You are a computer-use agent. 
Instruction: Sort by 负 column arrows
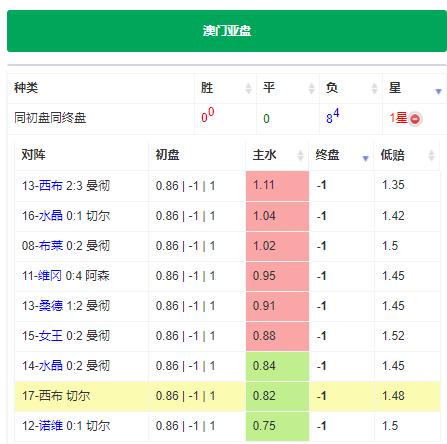coord(374,88)
